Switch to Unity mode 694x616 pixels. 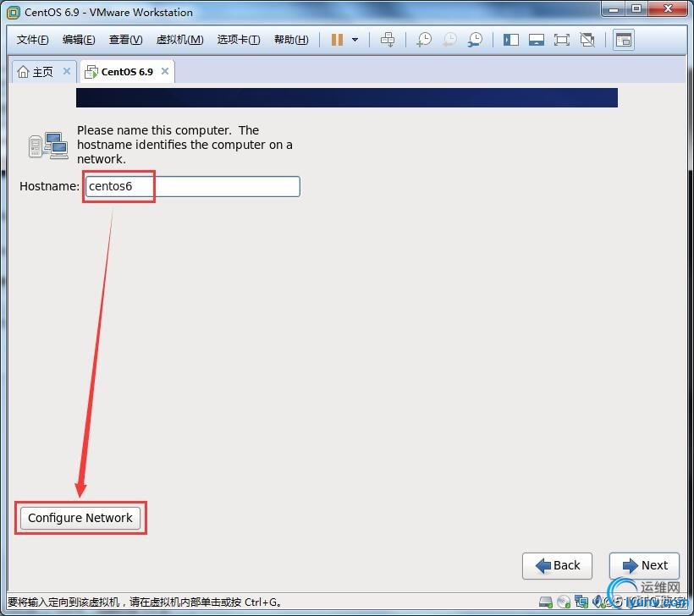click(587, 40)
